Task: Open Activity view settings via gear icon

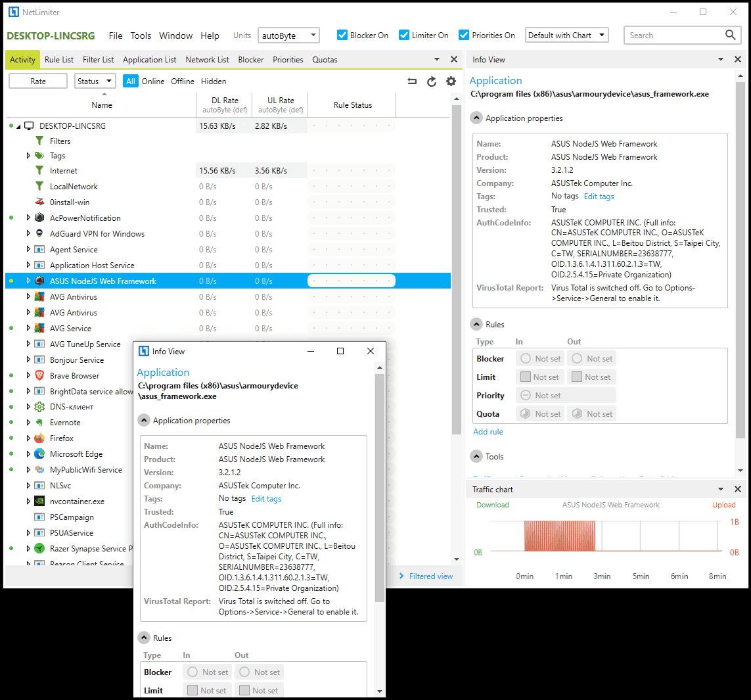Action: coord(451,82)
